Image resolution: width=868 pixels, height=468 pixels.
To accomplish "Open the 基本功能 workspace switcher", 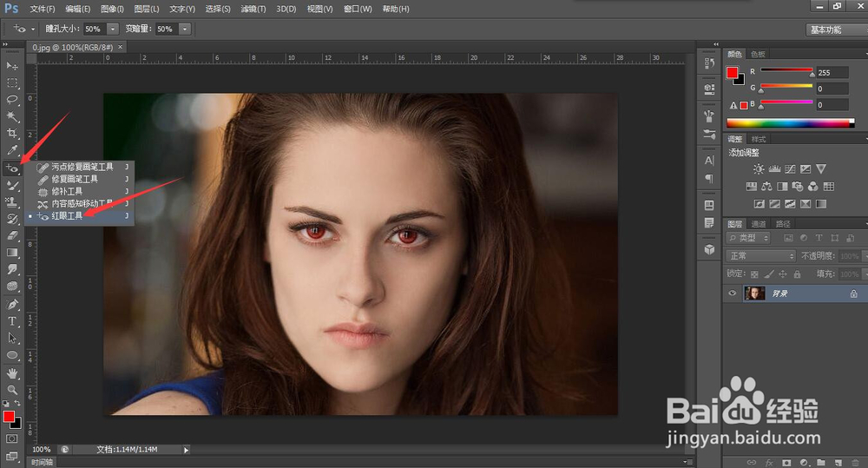I will 836,30.
